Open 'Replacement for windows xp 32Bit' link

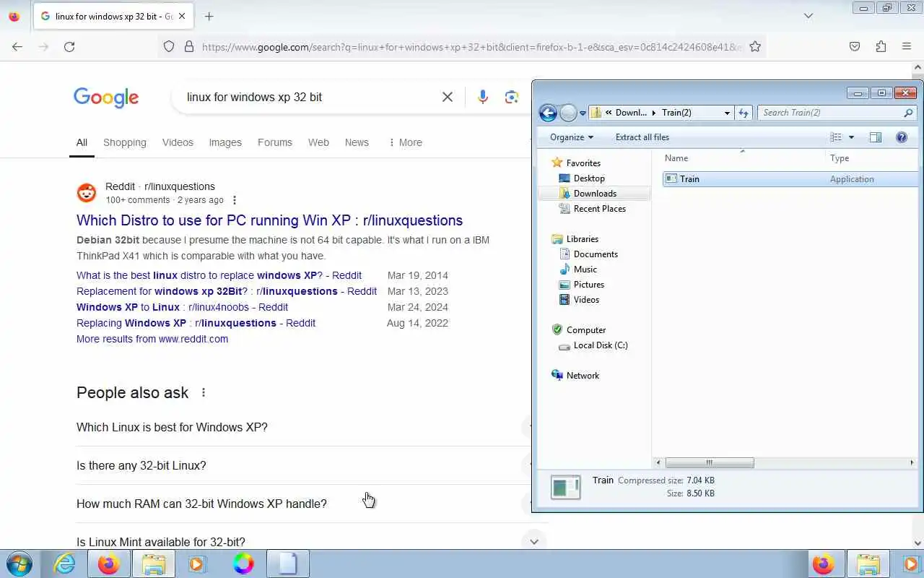(227, 291)
